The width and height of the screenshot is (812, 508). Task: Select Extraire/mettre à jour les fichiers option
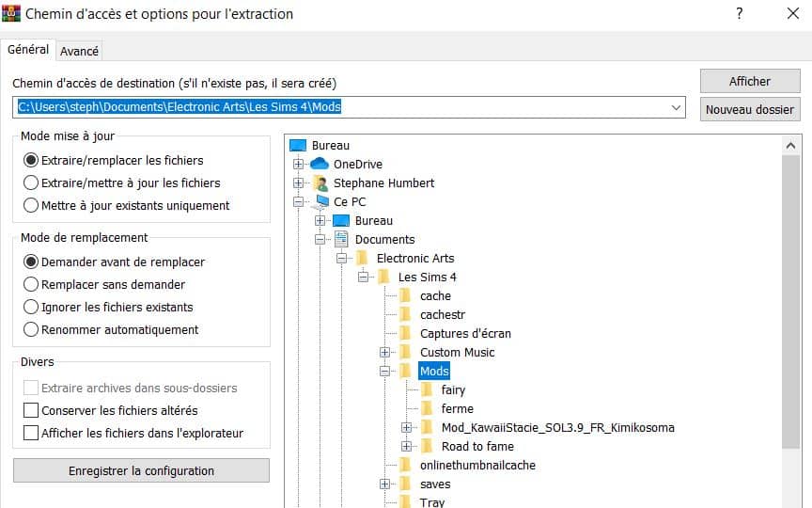(31, 183)
